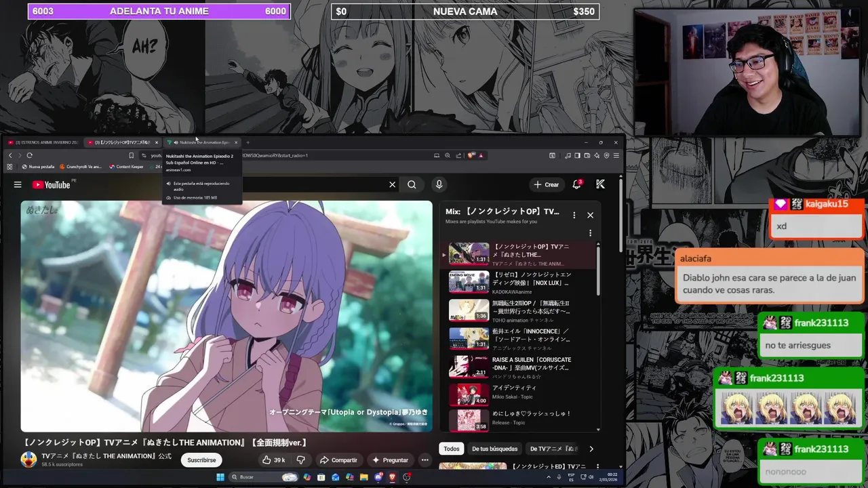Share the video via Compartir

click(338, 460)
